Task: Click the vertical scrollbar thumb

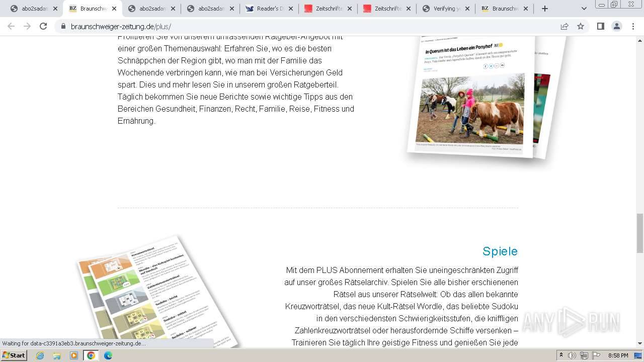Action: [640, 233]
